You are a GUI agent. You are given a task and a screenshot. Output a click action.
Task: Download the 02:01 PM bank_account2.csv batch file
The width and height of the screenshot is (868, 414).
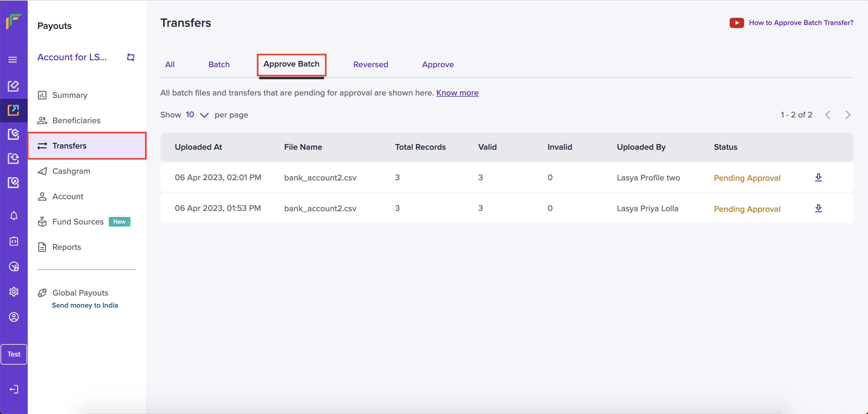[x=818, y=177]
